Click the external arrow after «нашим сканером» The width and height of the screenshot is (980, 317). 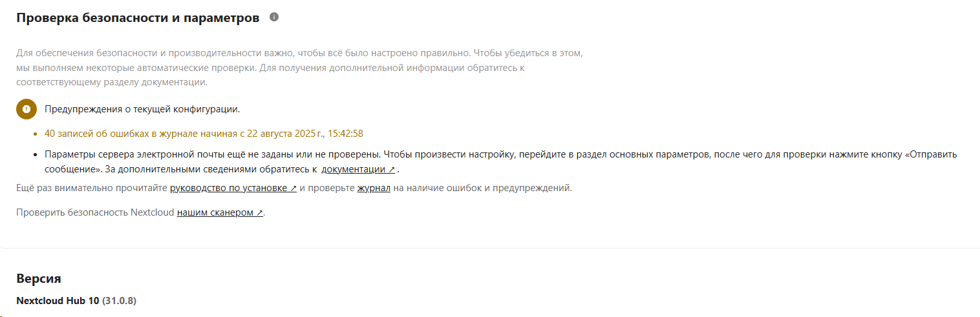click(260, 213)
